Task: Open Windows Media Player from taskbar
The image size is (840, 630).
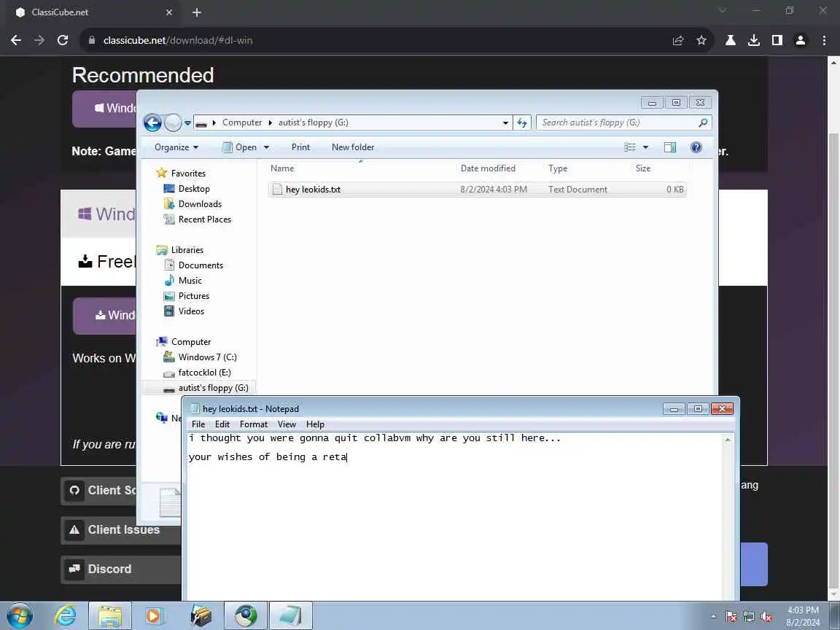Action: (154, 616)
